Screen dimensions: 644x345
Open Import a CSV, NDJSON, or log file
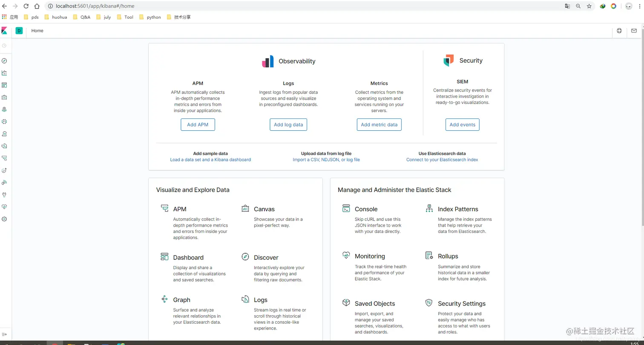tap(326, 160)
